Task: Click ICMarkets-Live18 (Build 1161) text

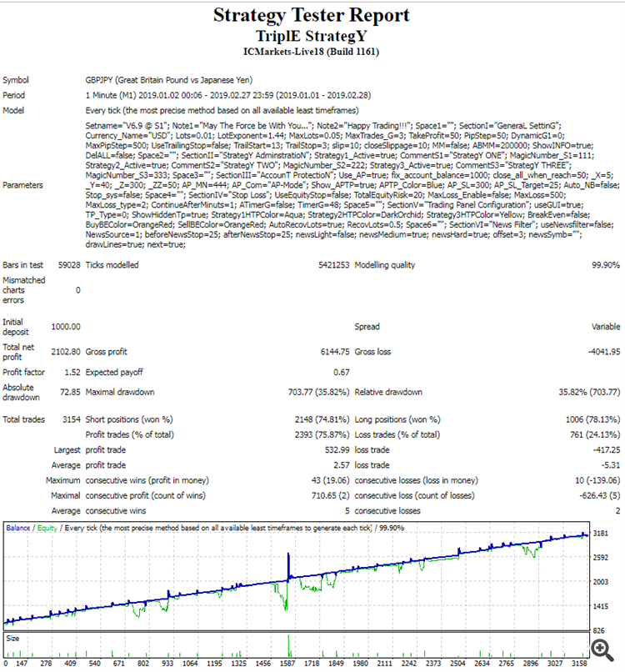Action: tap(312, 52)
